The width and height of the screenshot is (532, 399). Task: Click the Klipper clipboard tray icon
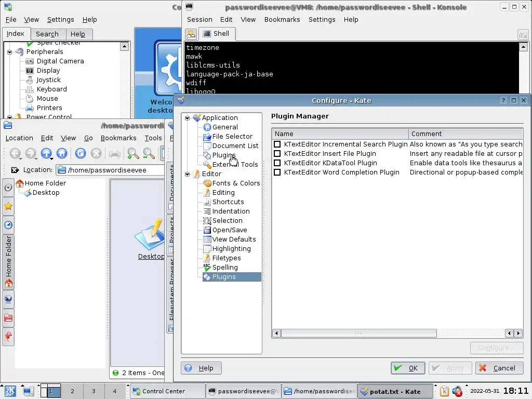(x=445, y=391)
